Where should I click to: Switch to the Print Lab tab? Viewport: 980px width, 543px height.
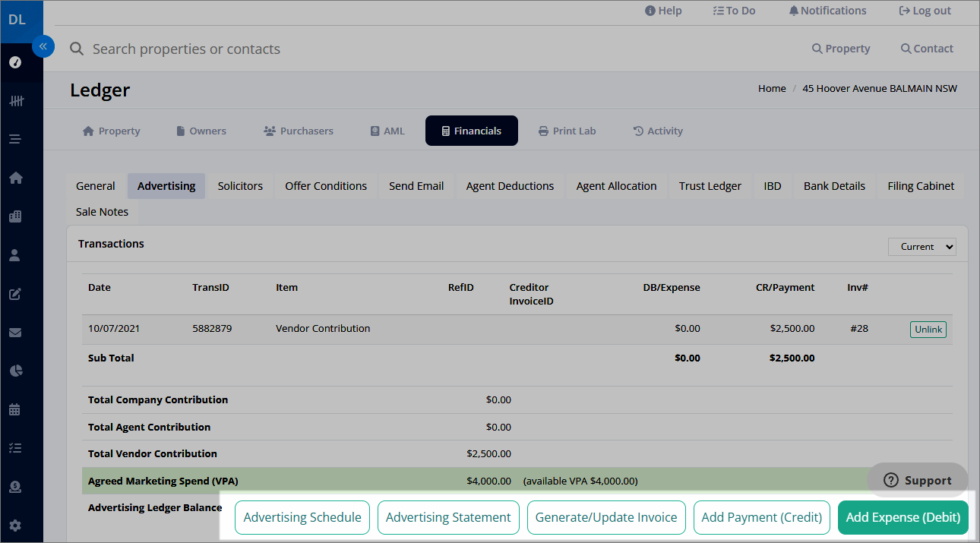click(x=567, y=131)
